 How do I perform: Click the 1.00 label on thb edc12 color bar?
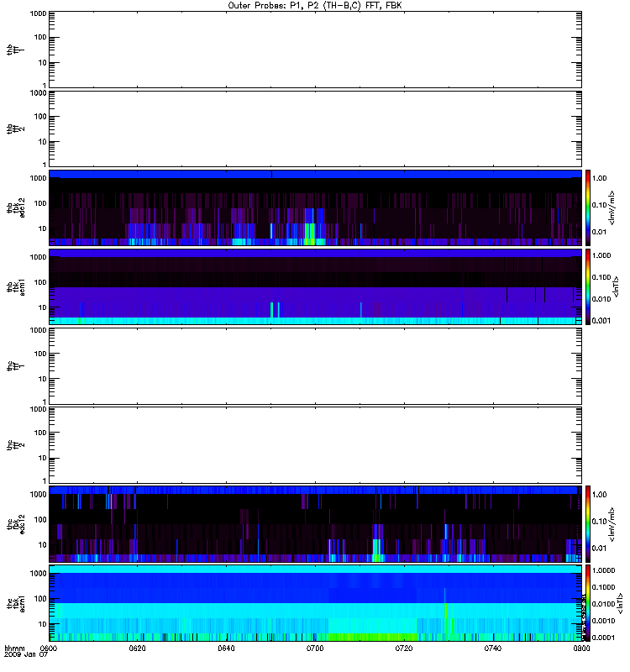click(x=599, y=178)
